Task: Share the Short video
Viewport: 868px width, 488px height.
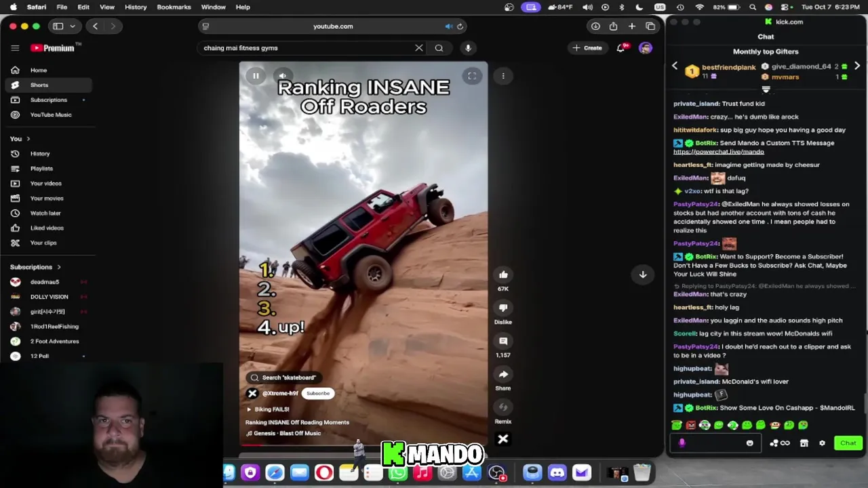Action: coord(503,374)
